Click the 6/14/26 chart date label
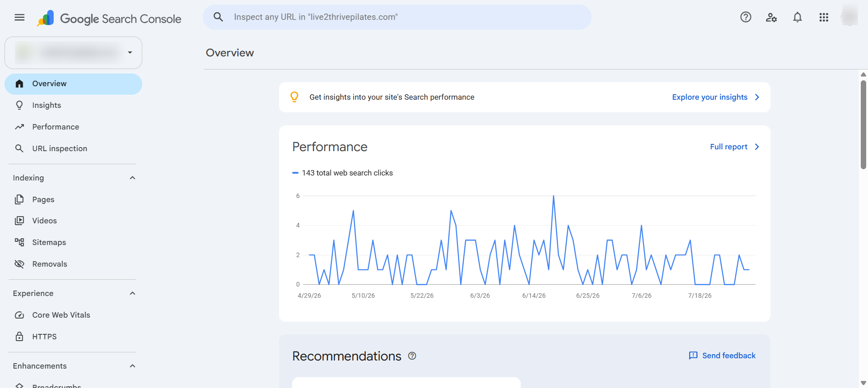This screenshot has width=868, height=388. tap(534, 296)
